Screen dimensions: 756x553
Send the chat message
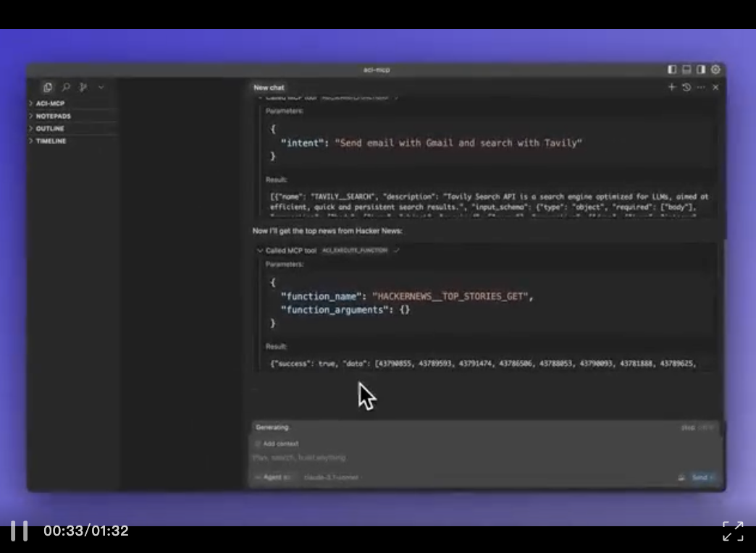(x=702, y=477)
